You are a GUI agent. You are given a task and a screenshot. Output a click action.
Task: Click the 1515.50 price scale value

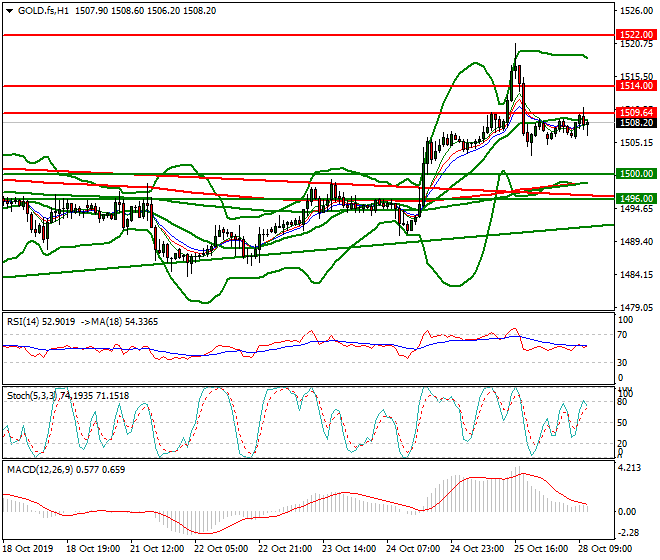636,77
